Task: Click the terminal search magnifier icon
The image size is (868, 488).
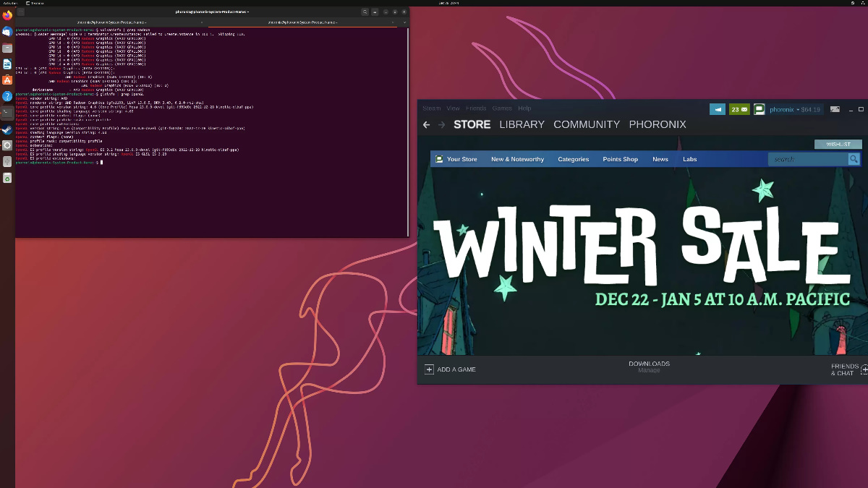Action: coord(365,12)
